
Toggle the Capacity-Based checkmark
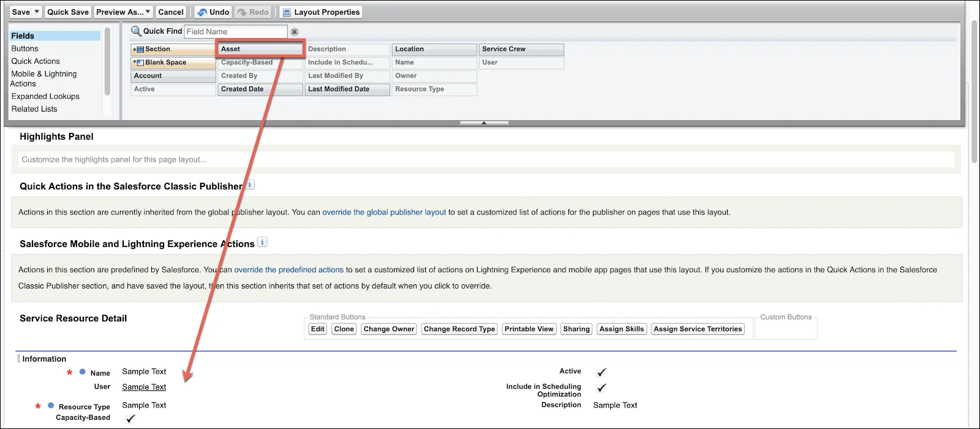pos(130,419)
